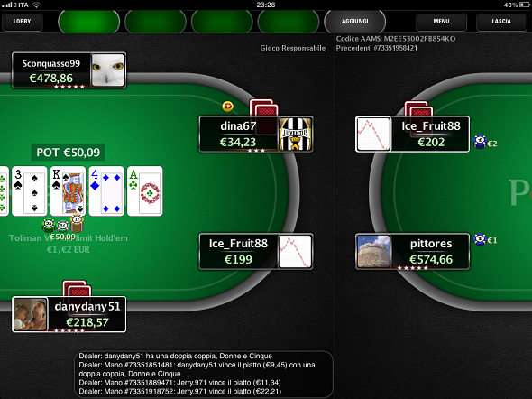Image resolution: width=532 pixels, height=399 pixels.
Task: Tap the yellow dealer button chip
Action: pos(227,107)
